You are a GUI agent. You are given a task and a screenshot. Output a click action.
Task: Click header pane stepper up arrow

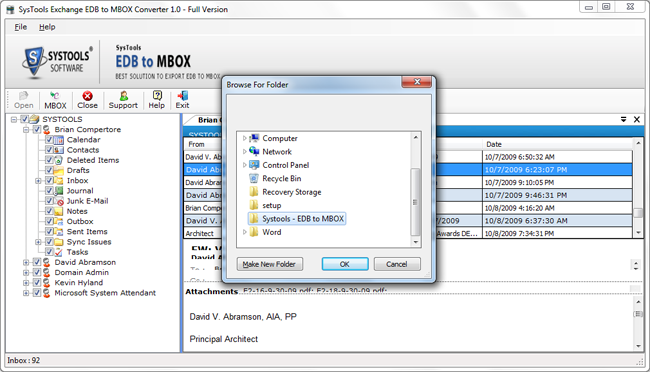pos(635,262)
